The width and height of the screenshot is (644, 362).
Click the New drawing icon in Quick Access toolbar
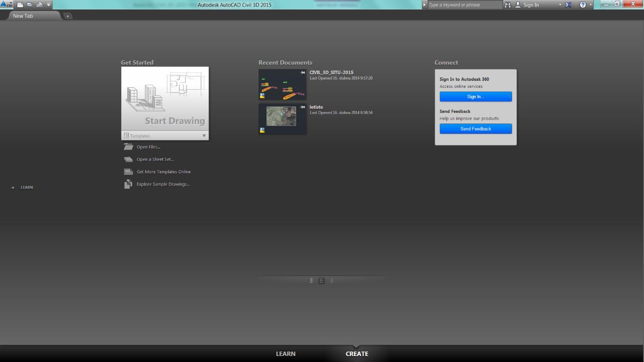coord(20,5)
